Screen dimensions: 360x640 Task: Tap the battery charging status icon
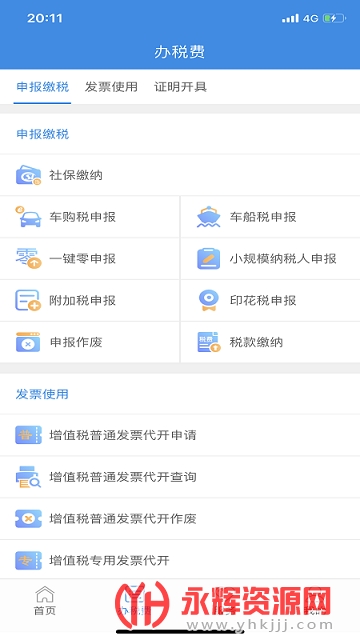pyautogui.click(x=334, y=18)
